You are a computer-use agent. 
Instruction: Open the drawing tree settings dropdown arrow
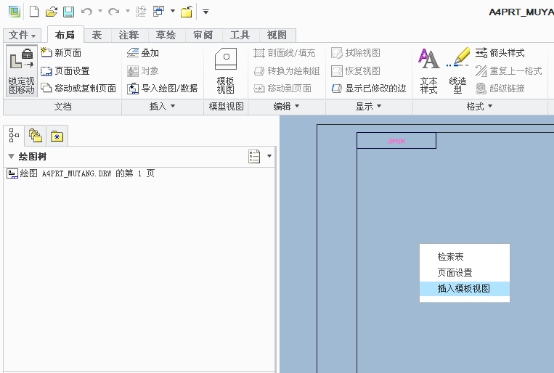pos(269,156)
